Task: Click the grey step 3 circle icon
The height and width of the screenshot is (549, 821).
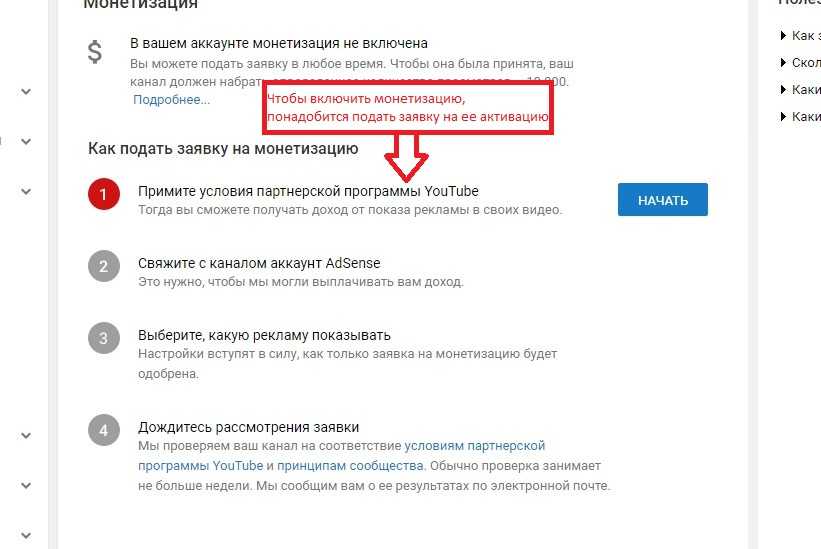Action: (x=104, y=338)
